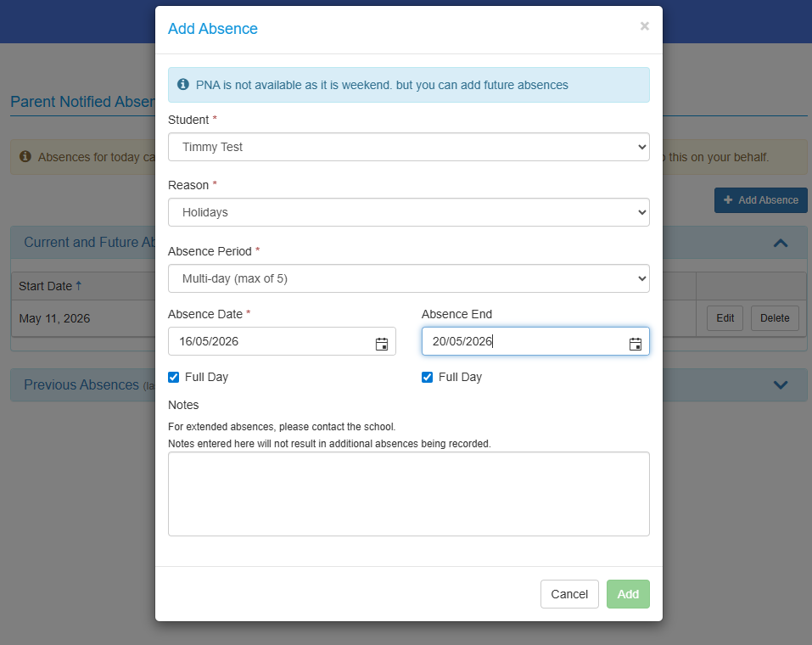The width and height of the screenshot is (812, 645).
Task: Open the Student dropdown showing Timmy Test
Action: click(x=409, y=147)
